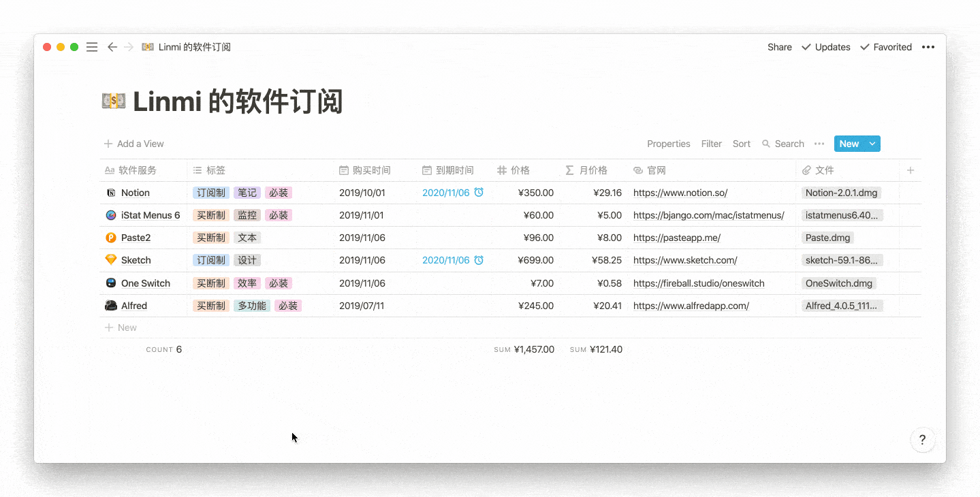Open the pasteapp.me link

coord(677,238)
